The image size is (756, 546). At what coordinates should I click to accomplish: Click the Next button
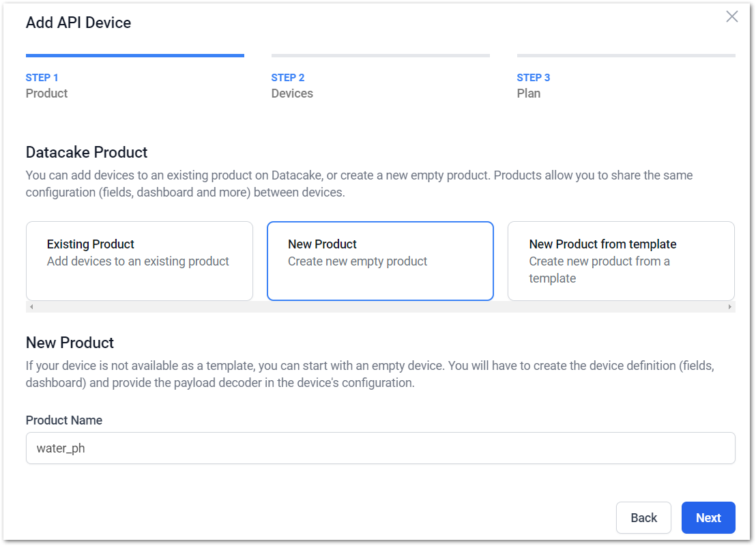pos(708,517)
